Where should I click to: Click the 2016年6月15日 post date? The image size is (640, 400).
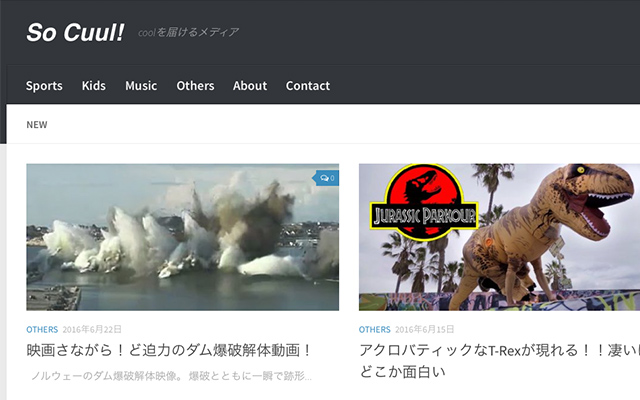pyautogui.click(x=425, y=329)
